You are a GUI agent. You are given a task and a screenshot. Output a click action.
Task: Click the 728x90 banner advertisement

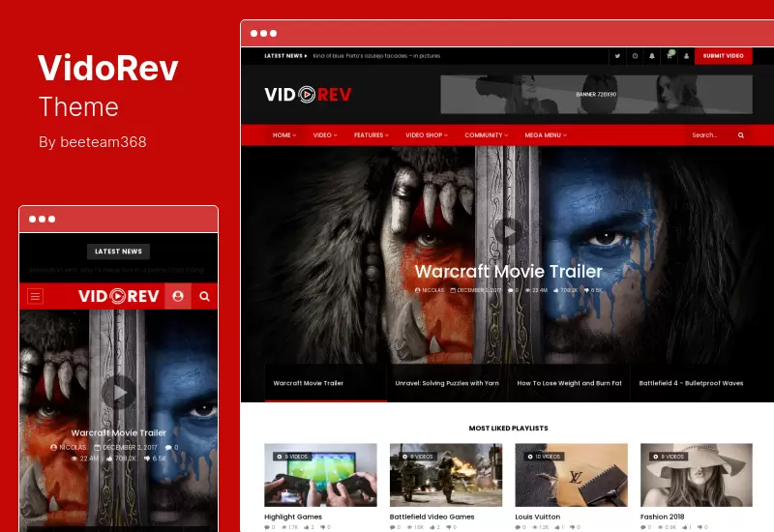coord(596,94)
